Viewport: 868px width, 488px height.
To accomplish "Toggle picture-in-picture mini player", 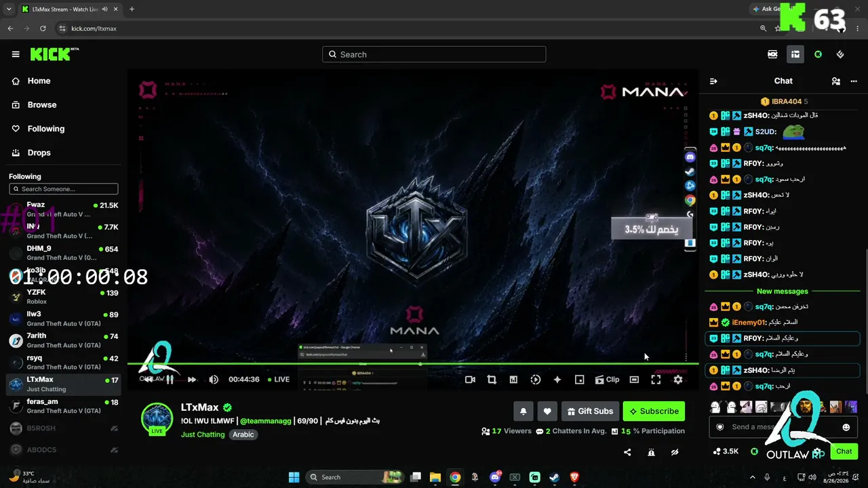I will pos(579,380).
